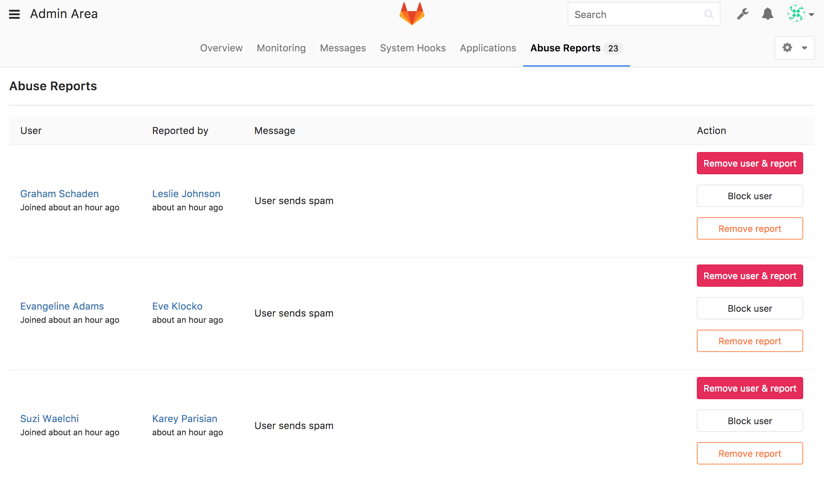Remove user & report for Graham Schaden

pos(750,163)
